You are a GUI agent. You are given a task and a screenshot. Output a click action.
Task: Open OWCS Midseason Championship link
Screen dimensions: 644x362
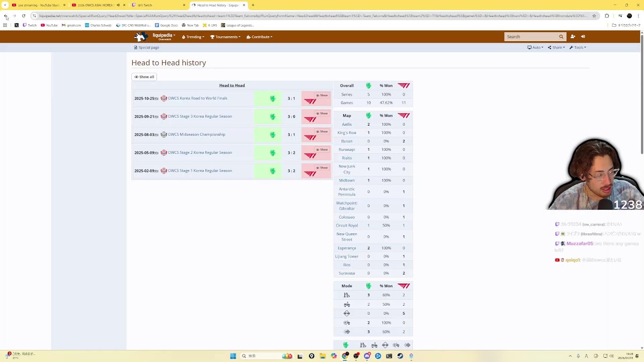pyautogui.click(x=196, y=134)
